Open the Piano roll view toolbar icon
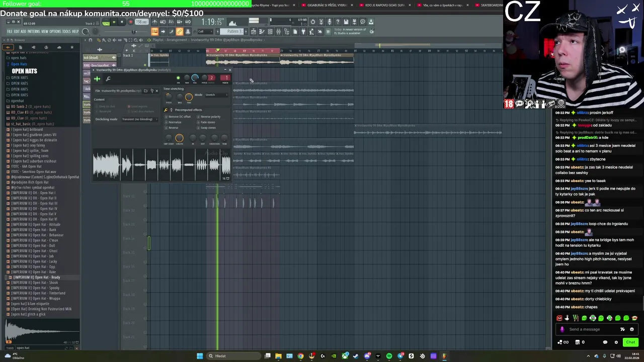This screenshot has height=362, width=644. coord(262,32)
